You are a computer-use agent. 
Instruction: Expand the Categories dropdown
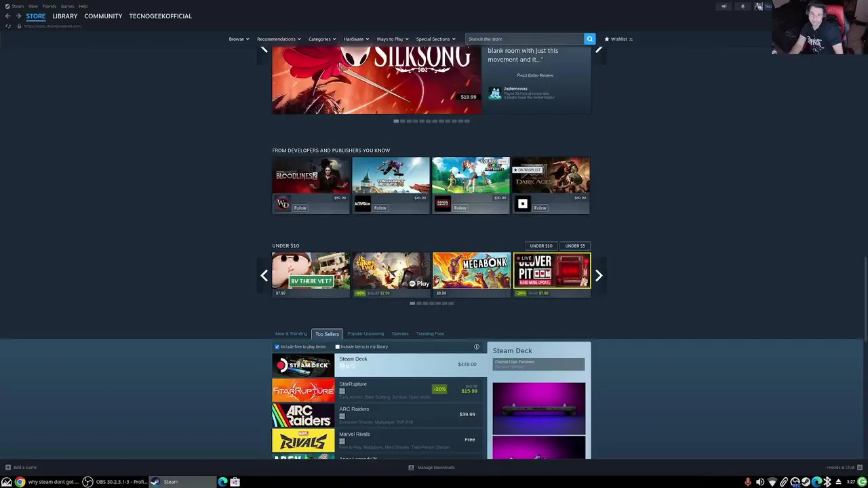click(x=322, y=39)
